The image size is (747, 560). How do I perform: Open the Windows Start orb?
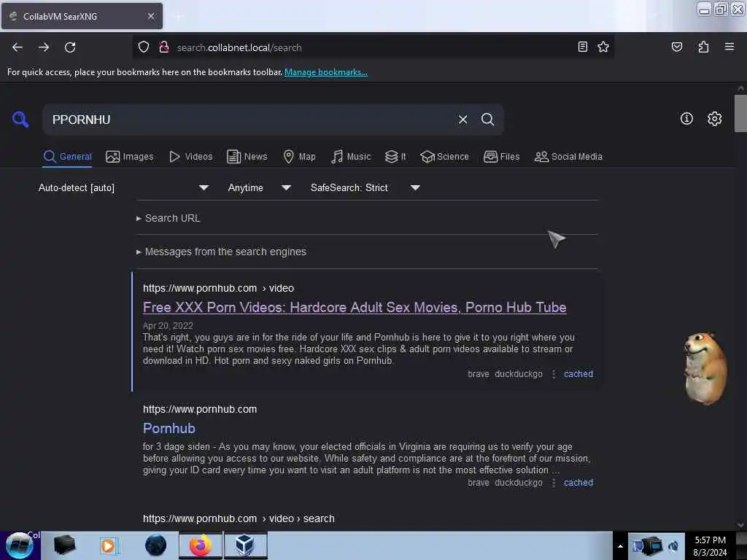tap(19, 545)
